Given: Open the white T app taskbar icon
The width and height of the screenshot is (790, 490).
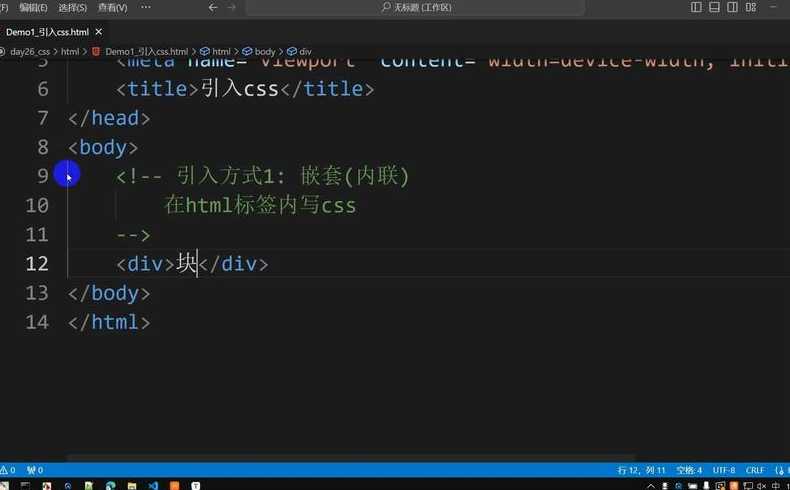Looking at the screenshot, I should click(x=195, y=485).
